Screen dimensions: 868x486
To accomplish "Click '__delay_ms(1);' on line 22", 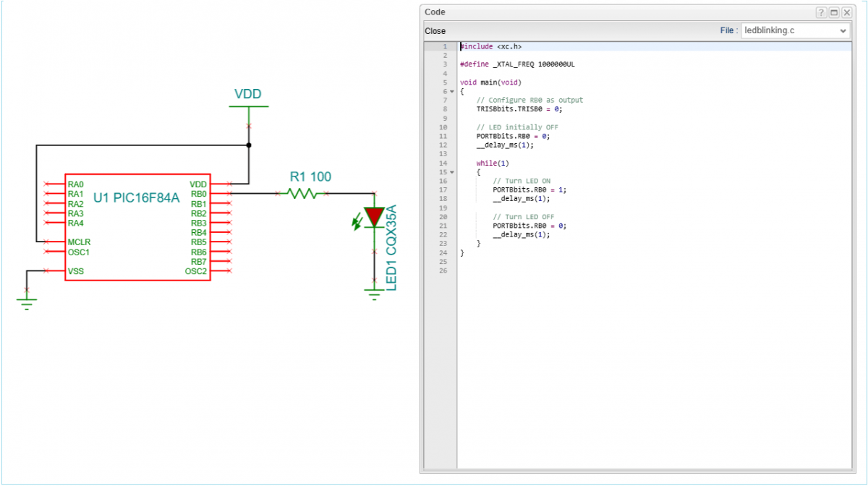I will [522, 234].
